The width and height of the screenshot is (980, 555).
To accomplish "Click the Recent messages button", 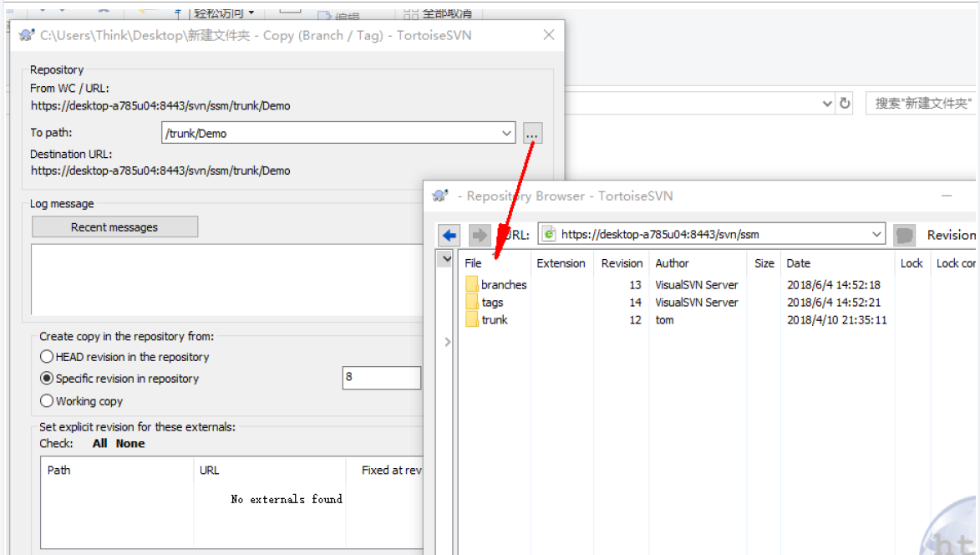I will [x=115, y=227].
